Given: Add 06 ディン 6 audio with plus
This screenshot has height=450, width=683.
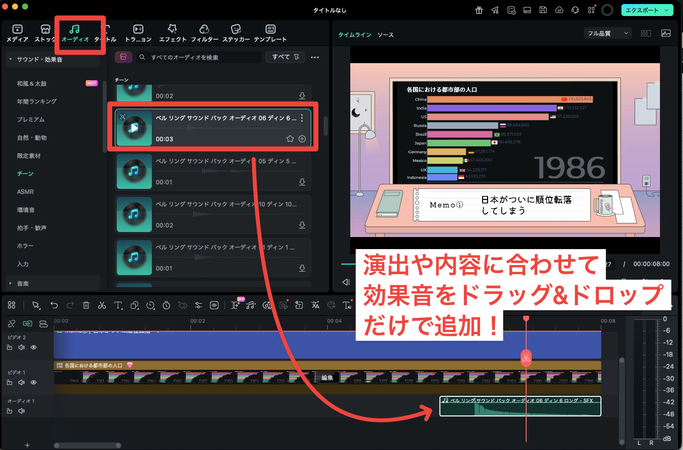Looking at the screenshot, I should point(302,139).
